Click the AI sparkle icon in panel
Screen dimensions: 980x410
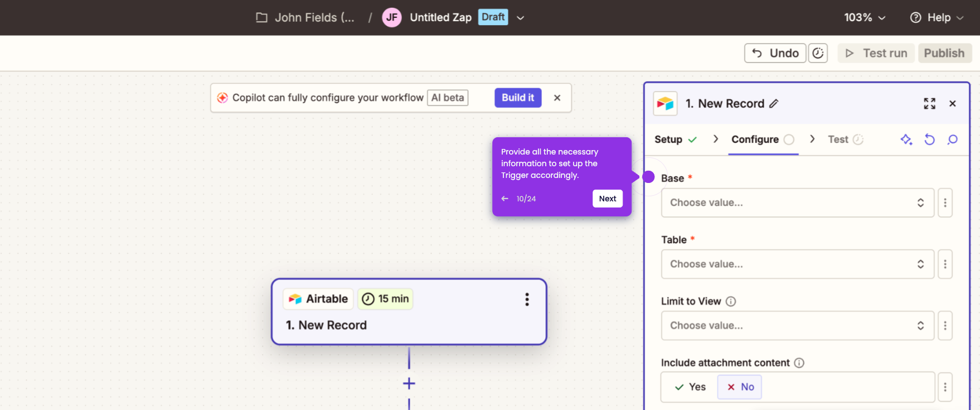tap(906, 139)
